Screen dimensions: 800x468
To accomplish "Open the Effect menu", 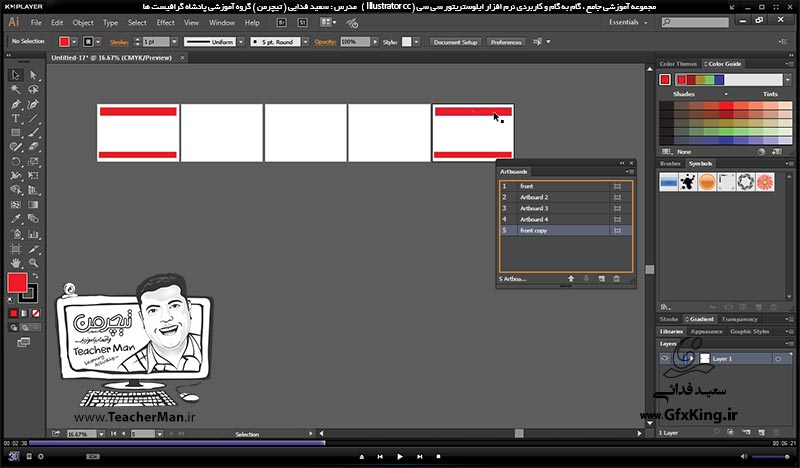I will tap(165, 22).
